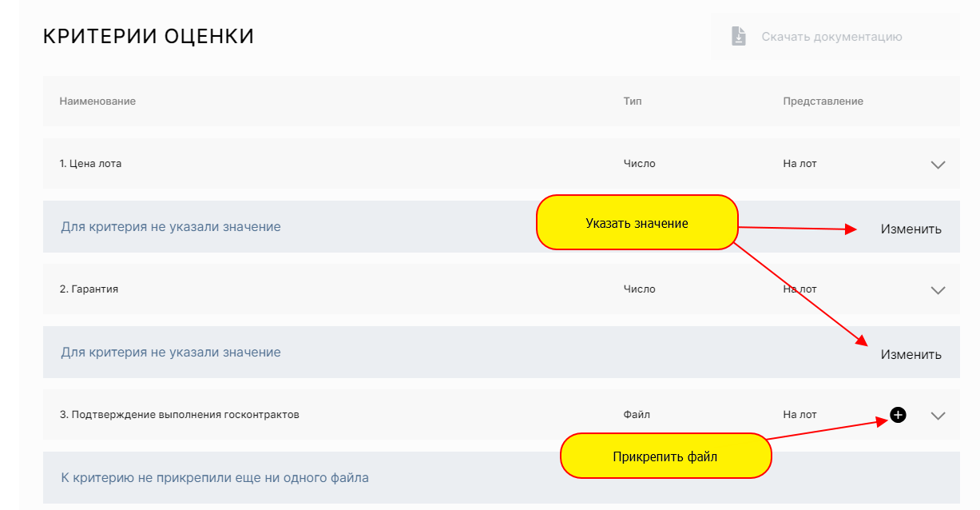Click the '2. Гарантия' criterion name
This screenshot has height=510, width=980.
pyautogui.click(x=89, y=289)
